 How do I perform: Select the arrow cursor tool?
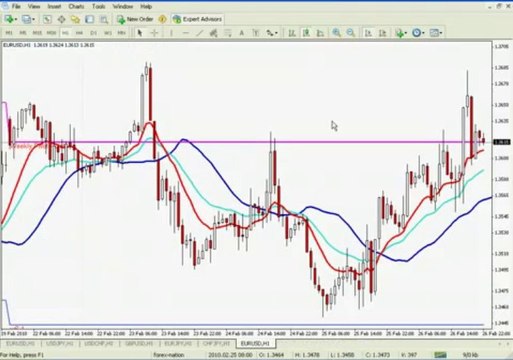click(140, 33)
